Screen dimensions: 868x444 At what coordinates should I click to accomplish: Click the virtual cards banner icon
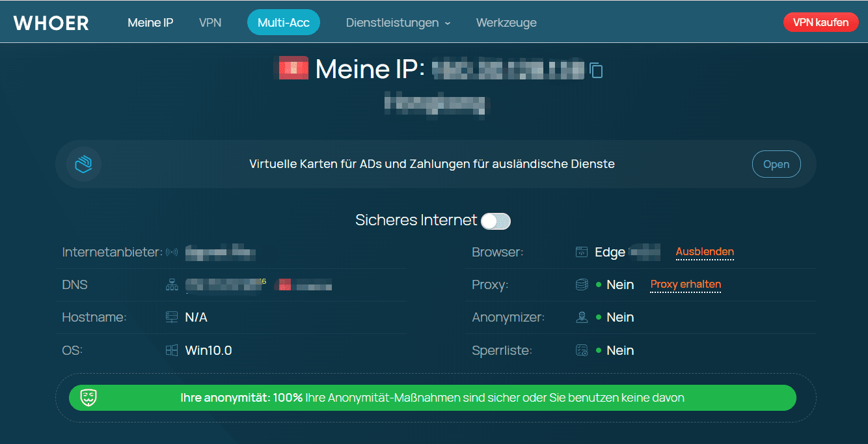pyautogui.click(x=84, y=164)
